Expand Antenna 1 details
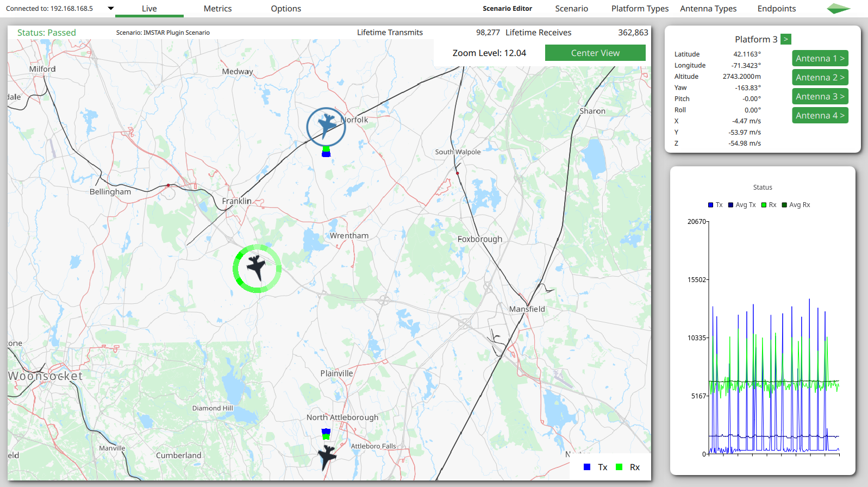 click(820, 59)
